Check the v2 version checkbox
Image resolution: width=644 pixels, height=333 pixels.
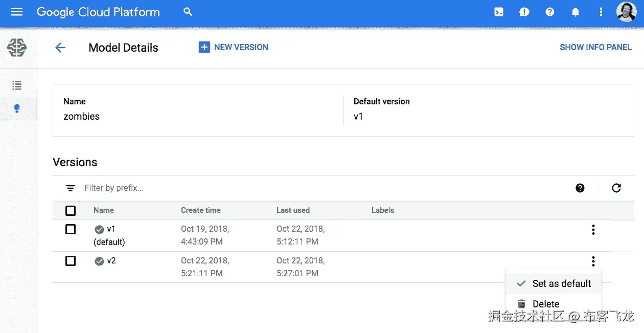[x=71, y=261]
